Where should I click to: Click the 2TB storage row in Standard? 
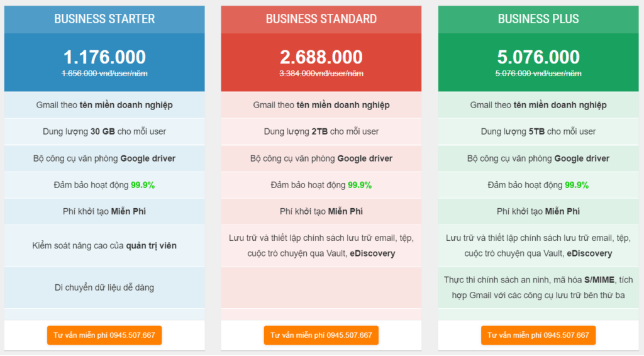coord(321,131)
